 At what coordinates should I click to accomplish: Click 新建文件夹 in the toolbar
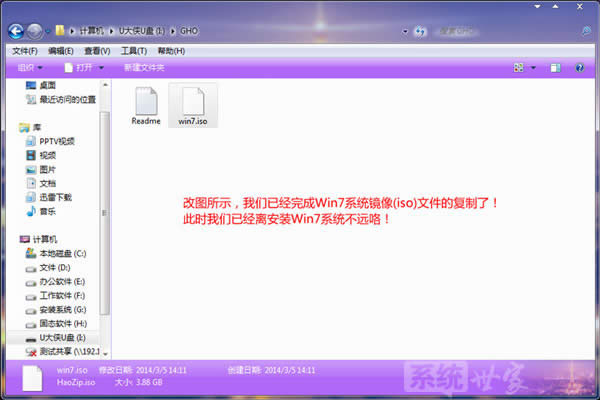[x=144, y=68]
